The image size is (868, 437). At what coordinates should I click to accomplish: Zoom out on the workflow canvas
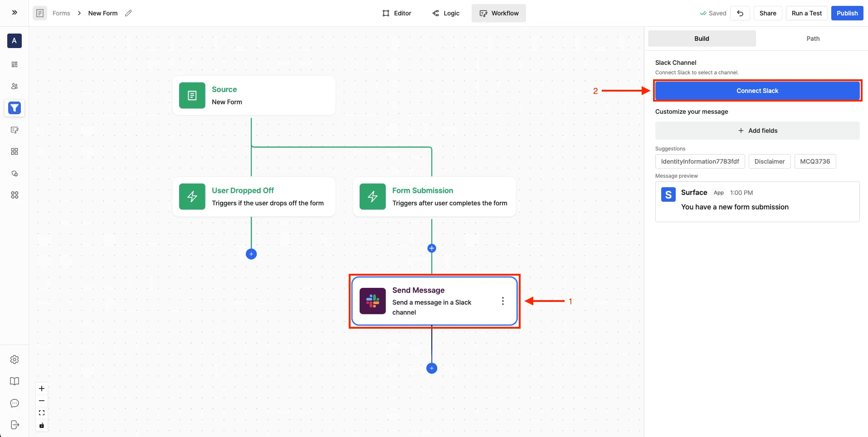42,401
